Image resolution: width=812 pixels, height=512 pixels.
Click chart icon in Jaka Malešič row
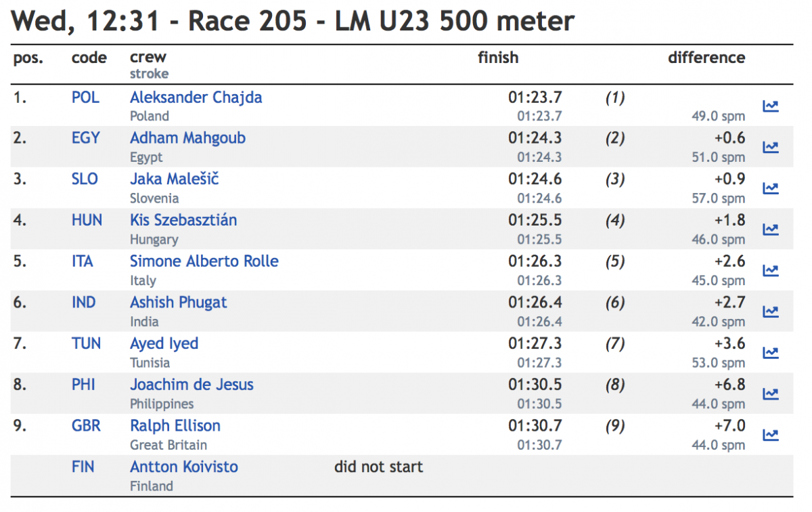(x=771, y=188)
